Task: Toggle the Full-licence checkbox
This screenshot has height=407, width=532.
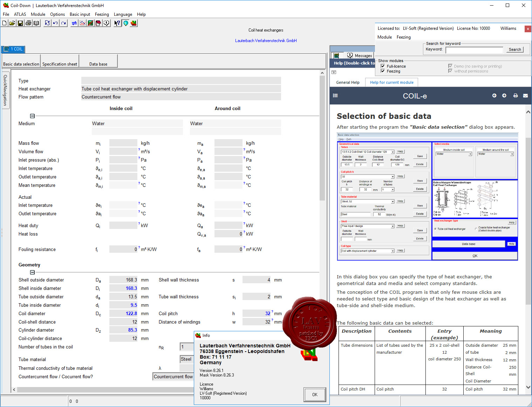Action: 383,66
